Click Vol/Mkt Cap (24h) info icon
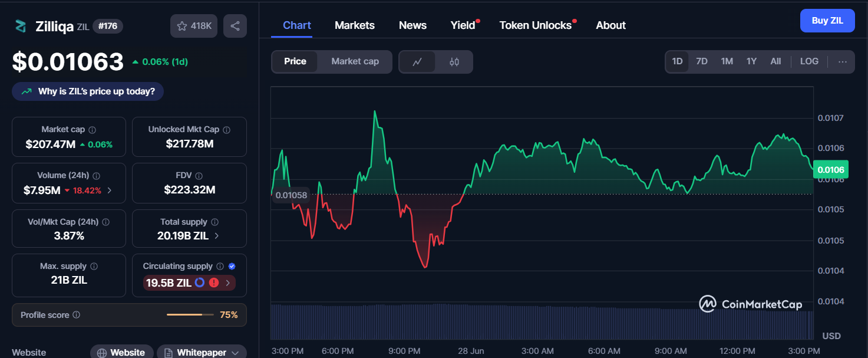The image size is (868, 358). point(105,222)
